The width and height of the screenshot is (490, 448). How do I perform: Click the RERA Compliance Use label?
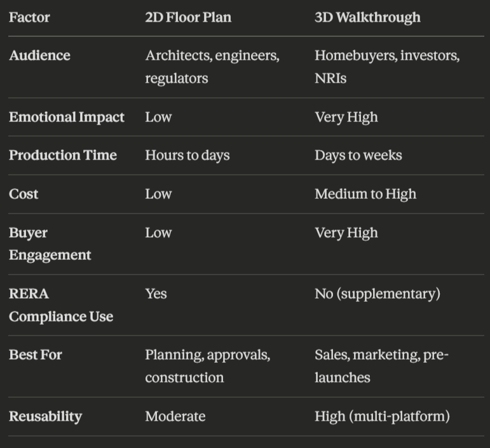coord(61,305)
